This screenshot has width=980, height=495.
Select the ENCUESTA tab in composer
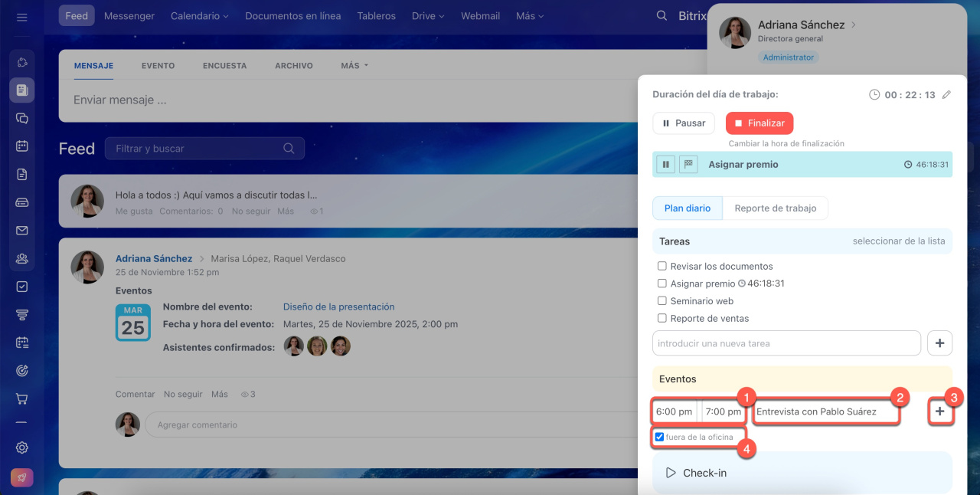click(224, 66)
